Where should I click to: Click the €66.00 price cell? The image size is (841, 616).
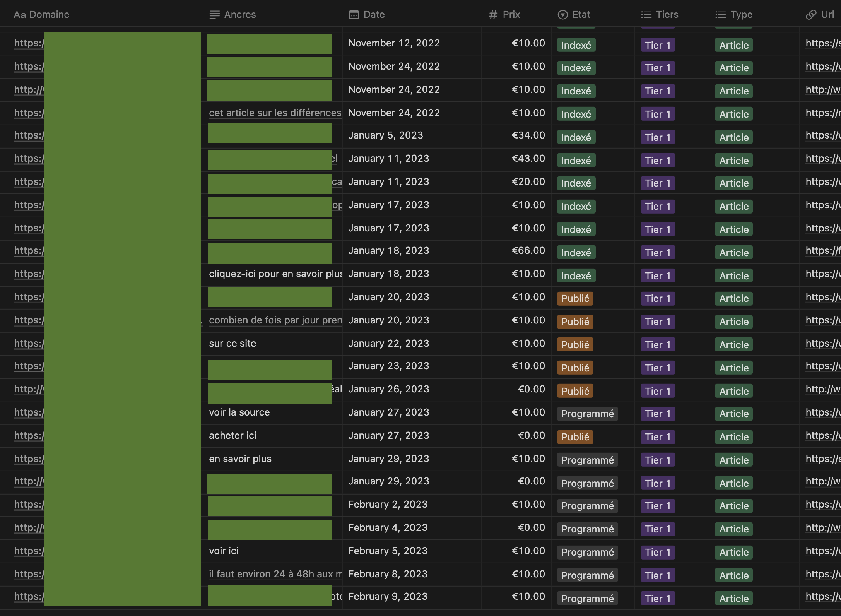pos(528,251)
